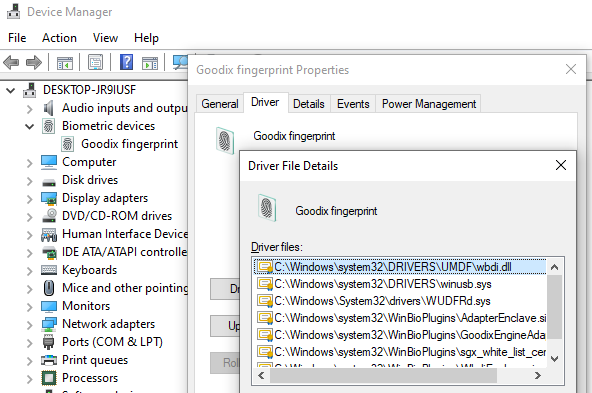The image size is (592, 393).
Task: Expand the Disk drives category
Action: 29,181
